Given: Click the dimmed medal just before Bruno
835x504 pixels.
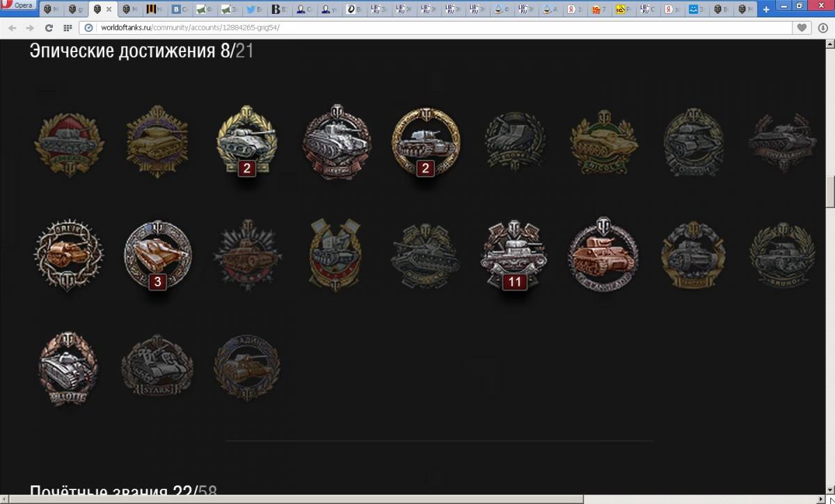Looking at the screenshot, I should [693, 254].
